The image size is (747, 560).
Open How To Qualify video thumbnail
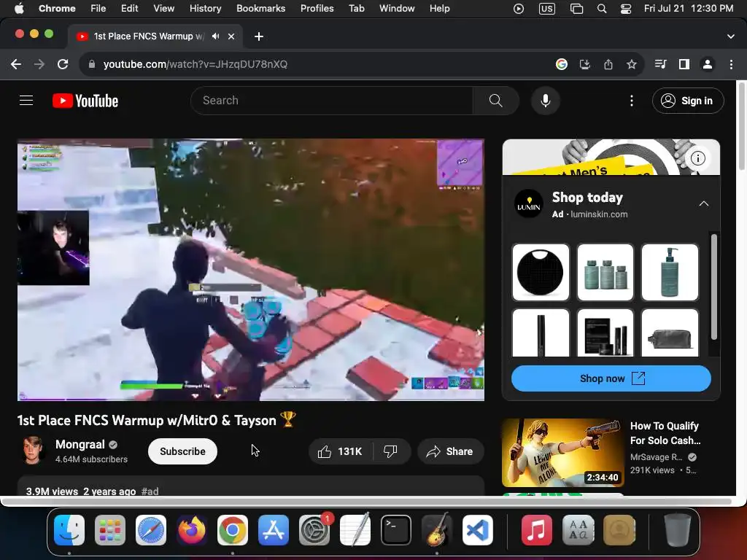tap(562, 452)
